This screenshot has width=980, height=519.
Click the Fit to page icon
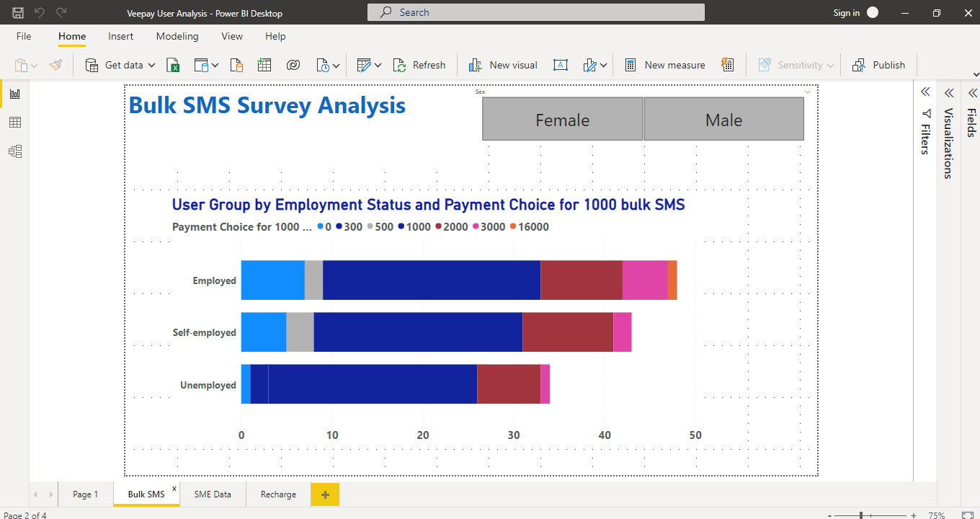(967, 515)
